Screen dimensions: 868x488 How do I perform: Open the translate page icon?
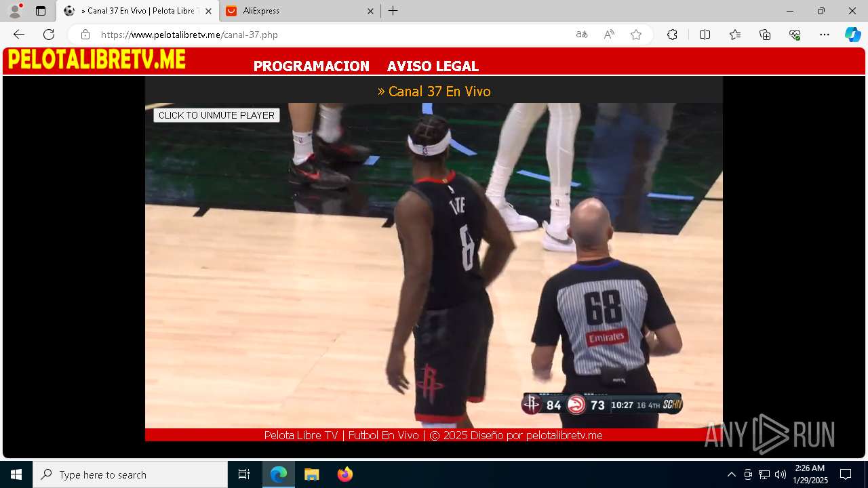[x=582, y=35]
